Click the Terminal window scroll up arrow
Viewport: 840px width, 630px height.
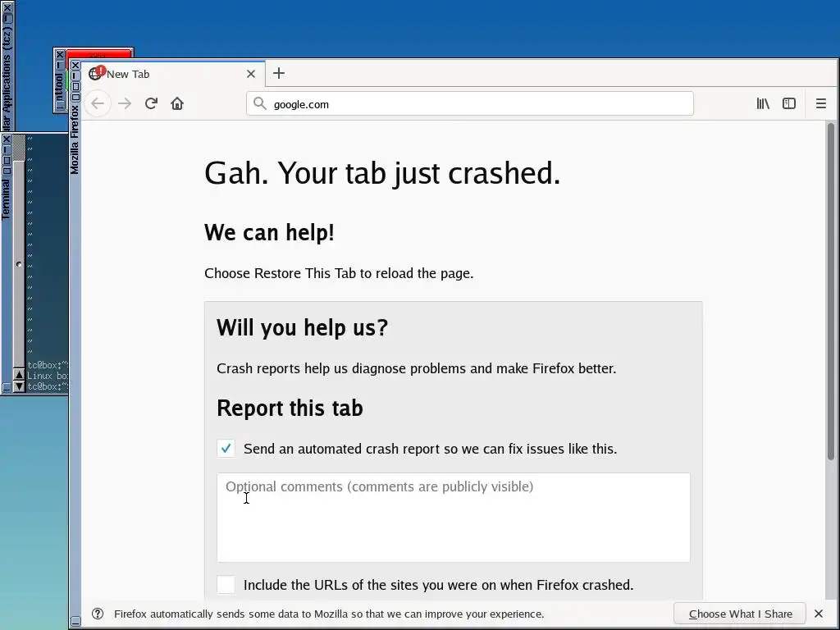(20, 375)
